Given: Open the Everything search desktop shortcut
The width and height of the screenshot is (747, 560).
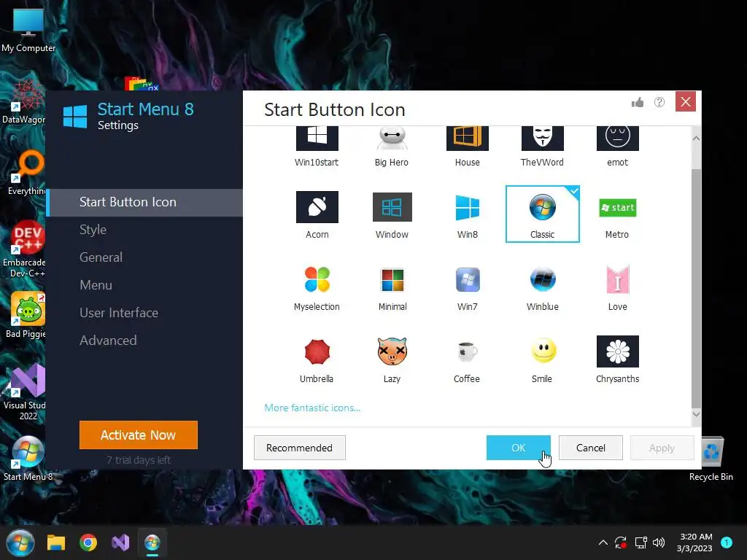Looking at the screenshot, I should click(28, 172).
